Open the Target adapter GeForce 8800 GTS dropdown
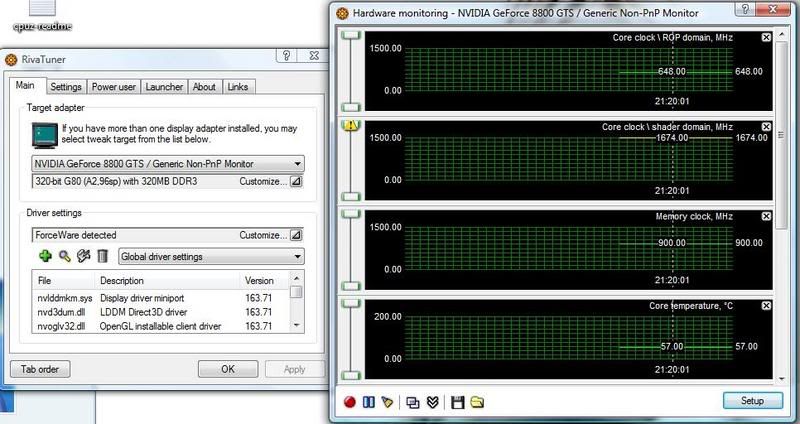Viewport: 800px width, 424px height. 168,164
